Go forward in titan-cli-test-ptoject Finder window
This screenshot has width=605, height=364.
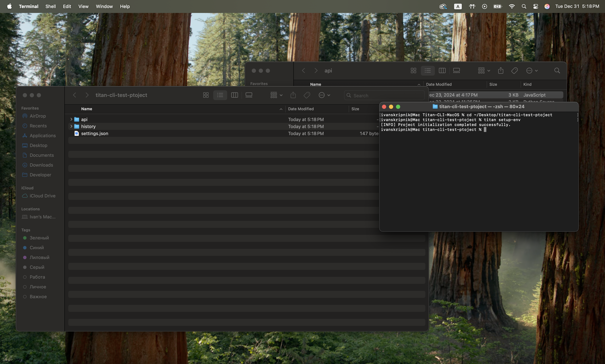87,95
